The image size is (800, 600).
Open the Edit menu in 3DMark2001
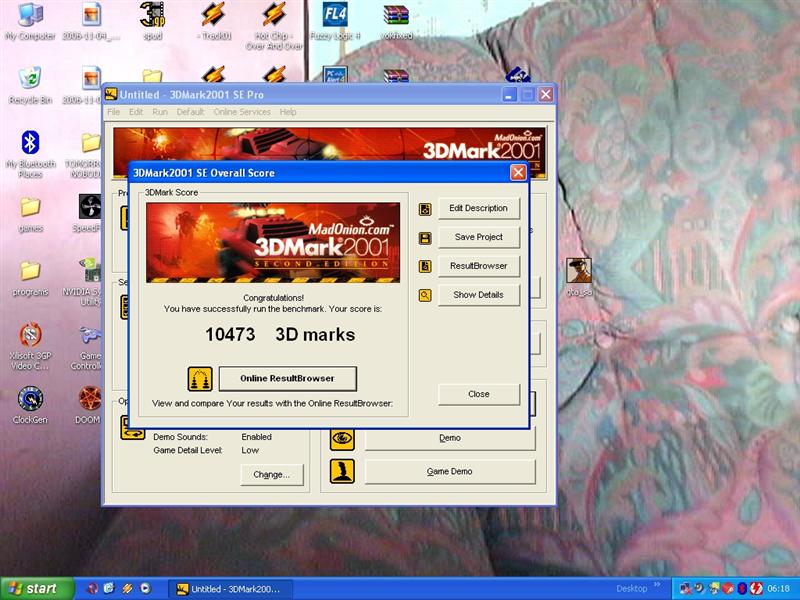pos(136,112)
